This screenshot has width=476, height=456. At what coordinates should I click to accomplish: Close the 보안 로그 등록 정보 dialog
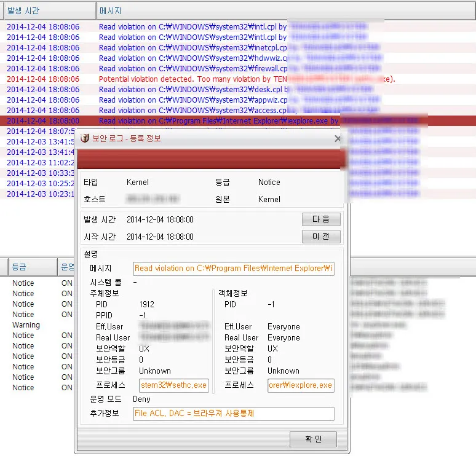337,139
